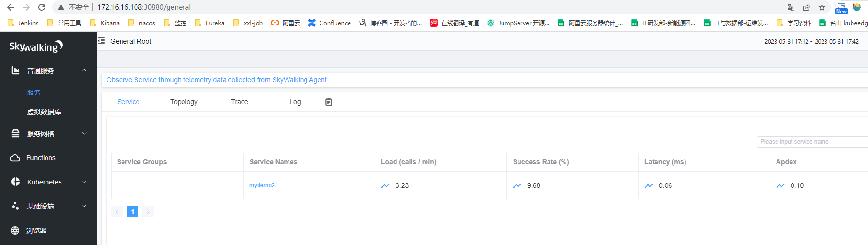The image size is (868, 245).
Task: Click the Kubernetes pie icon
Action: (x=15, y=182)
